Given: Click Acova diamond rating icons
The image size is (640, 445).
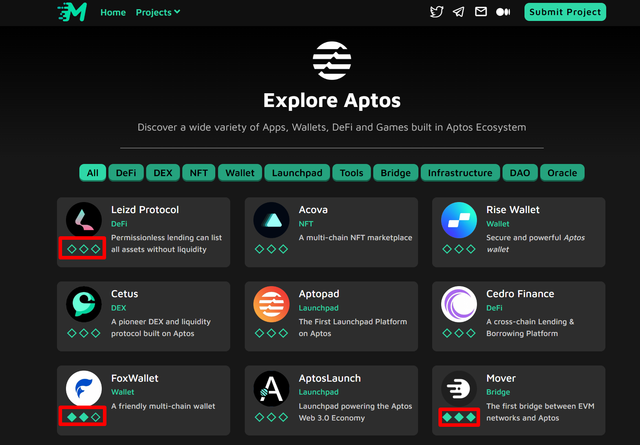Looking at the screenshot, I should pyautogui.click(x=271, y=249).
